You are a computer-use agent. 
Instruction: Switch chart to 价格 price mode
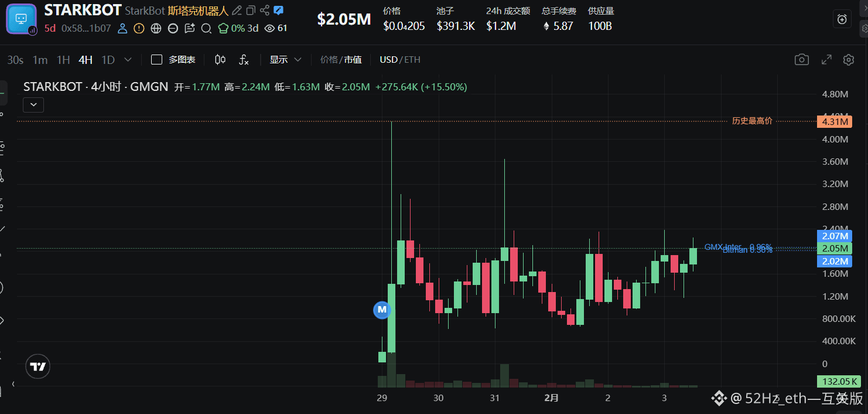tap(329, 60)
